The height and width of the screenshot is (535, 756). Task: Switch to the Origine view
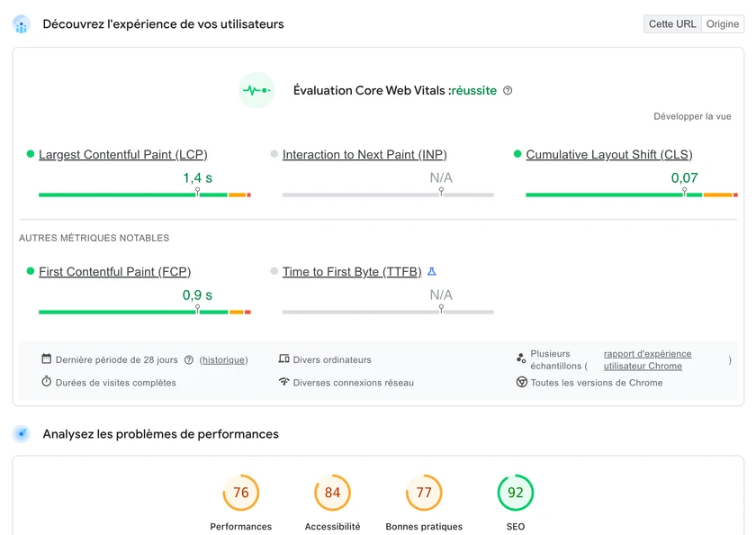723,24
